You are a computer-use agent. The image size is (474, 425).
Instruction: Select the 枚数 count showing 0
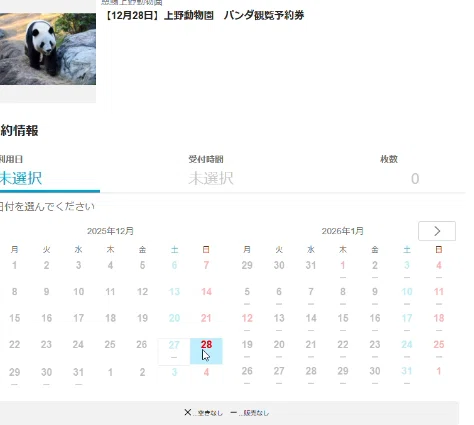coord(414,179)
